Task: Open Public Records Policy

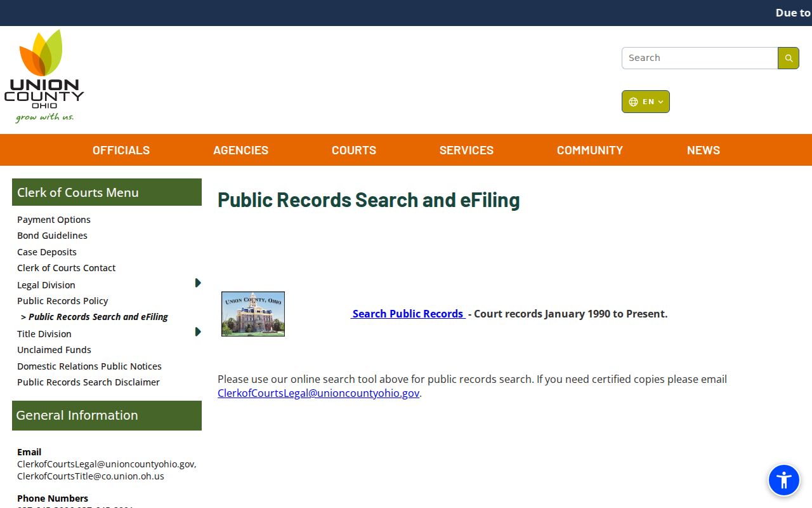Action: click(x=63, y=301)
